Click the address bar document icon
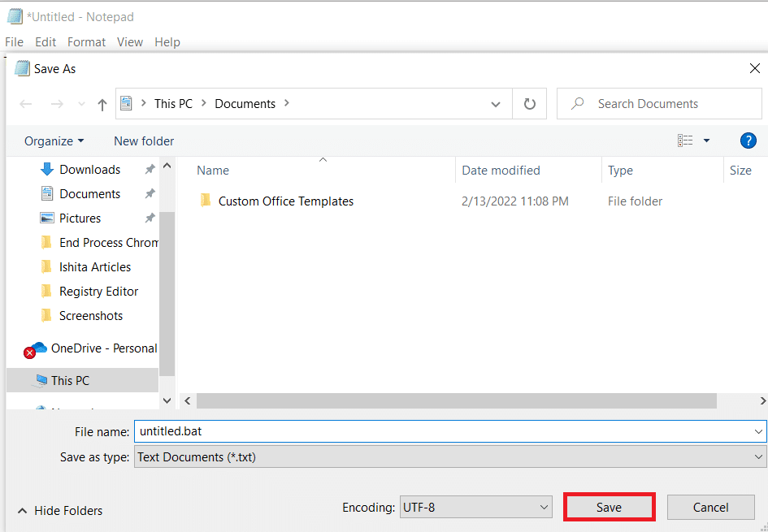Screen dimensions: 768x532 pyautogui.click(x=126, y=103)
